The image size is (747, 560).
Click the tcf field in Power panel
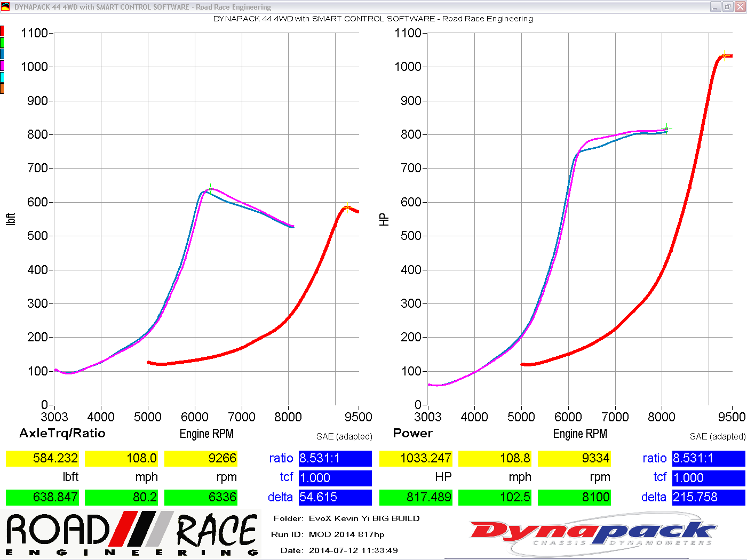point(709,478)
